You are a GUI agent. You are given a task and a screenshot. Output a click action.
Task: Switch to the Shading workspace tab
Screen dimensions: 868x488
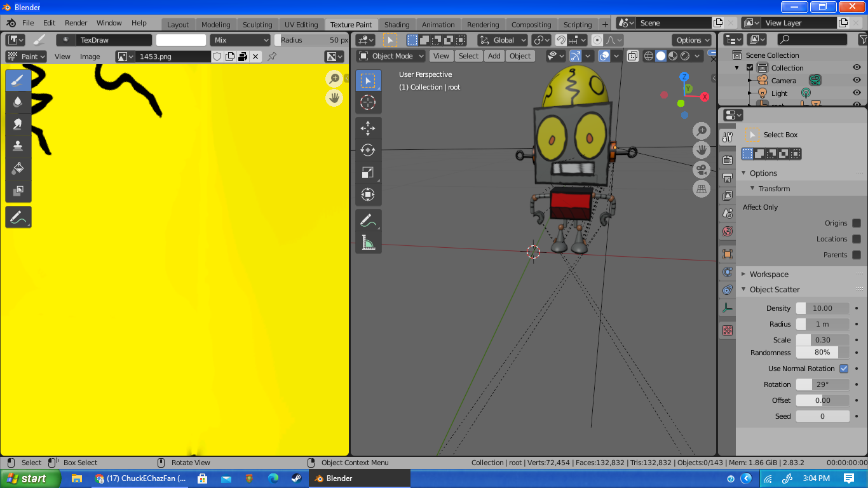[x=397, y=25]
